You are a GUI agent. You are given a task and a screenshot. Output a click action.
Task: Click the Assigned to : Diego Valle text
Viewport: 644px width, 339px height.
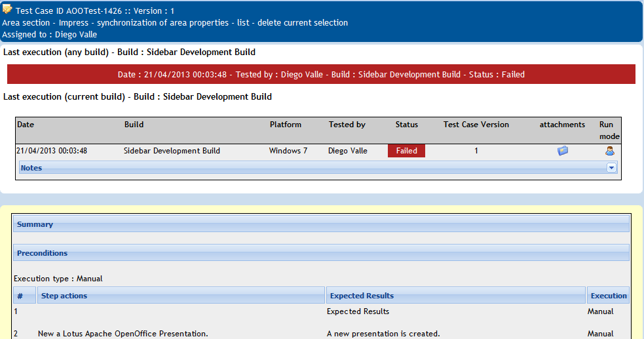[x=50, y=35]
